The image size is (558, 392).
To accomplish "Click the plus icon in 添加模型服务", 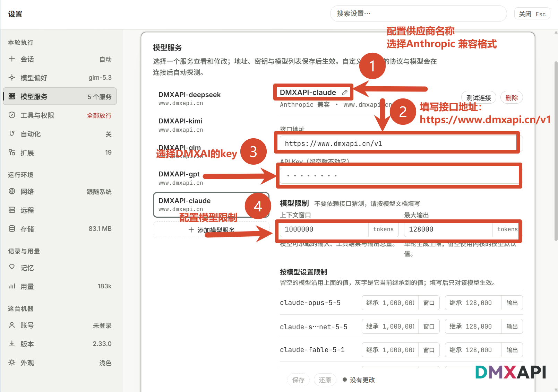I will click(191, 230).
